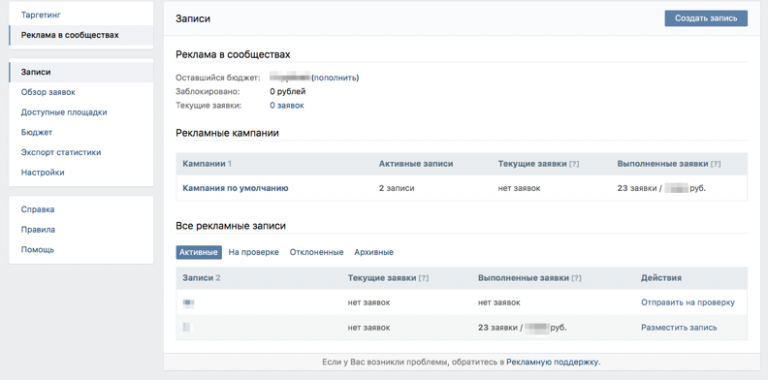768x380 pixels.
Task: Switch to the Архивные tab
Action: [374, 252]
